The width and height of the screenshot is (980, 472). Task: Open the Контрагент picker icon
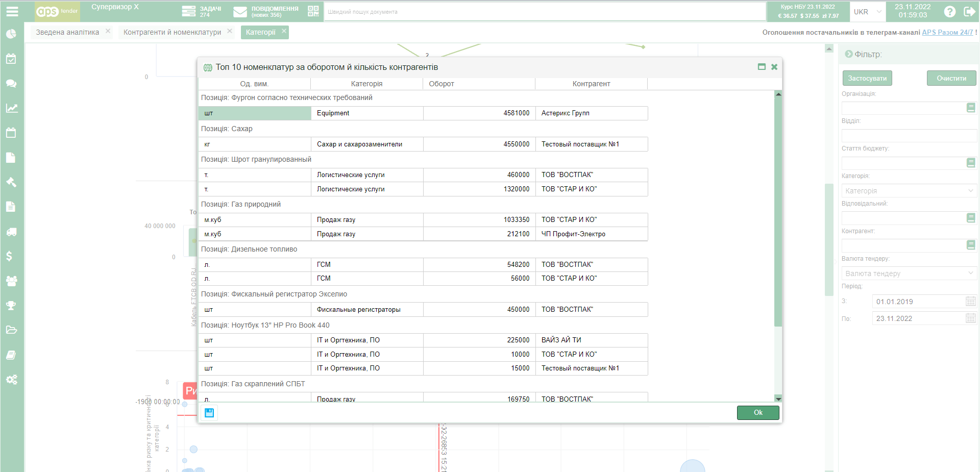pyautogui.click(x=971, y=245)
